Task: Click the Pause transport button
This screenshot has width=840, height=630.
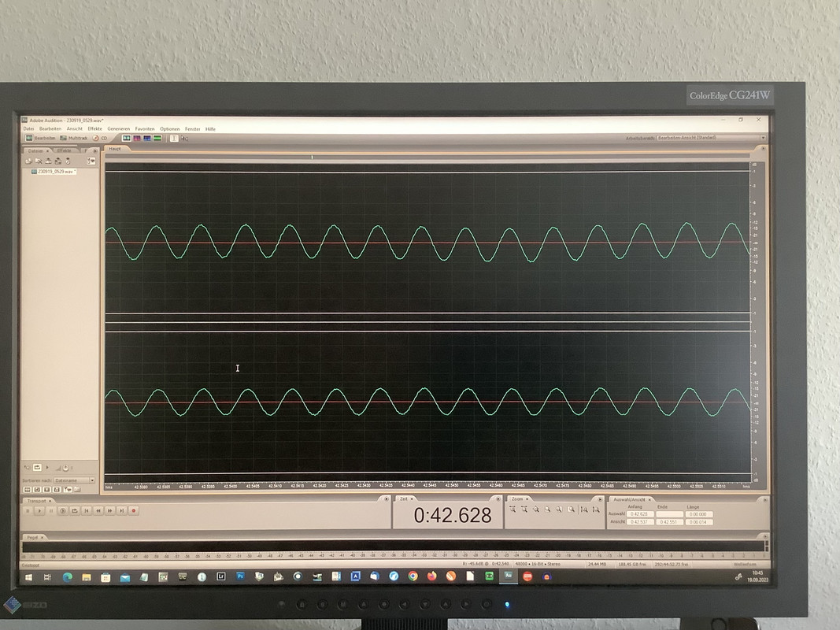Action: pyautogui.click(x=51, y=511)
